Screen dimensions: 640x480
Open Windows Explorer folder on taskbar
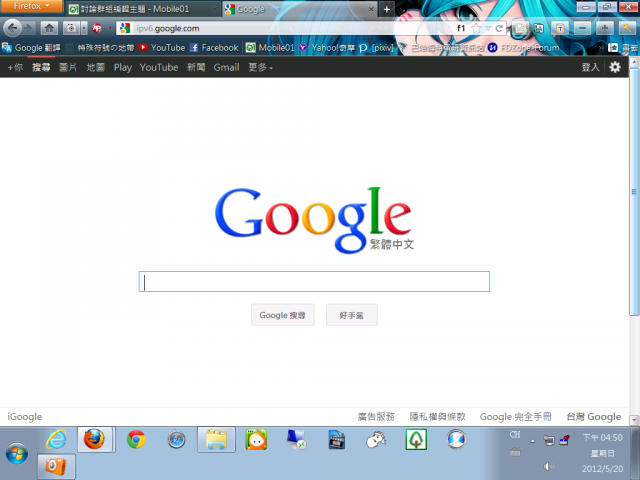tap(216, 440)
